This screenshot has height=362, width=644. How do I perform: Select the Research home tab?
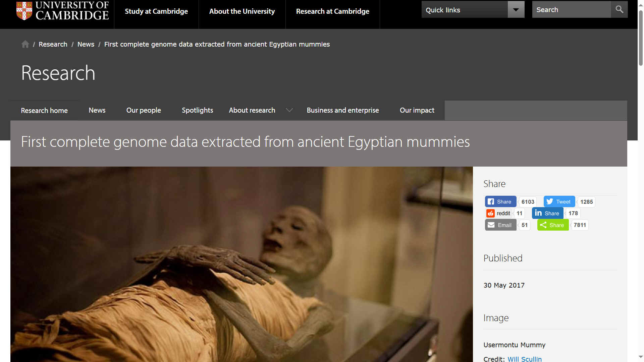pos(44,111)
